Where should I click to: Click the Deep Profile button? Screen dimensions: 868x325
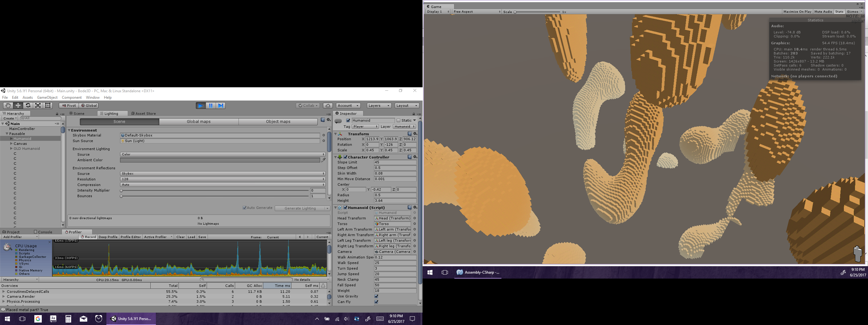[x=108, y=237]
